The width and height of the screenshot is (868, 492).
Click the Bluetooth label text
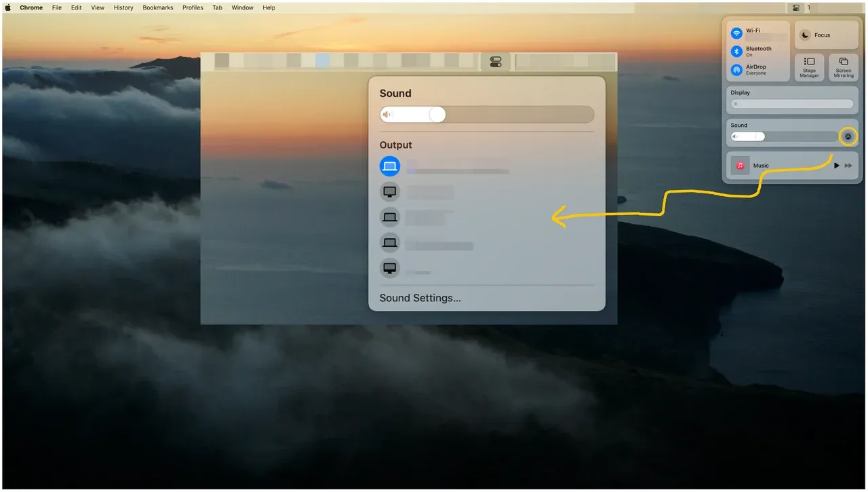[x=759, y=49]
